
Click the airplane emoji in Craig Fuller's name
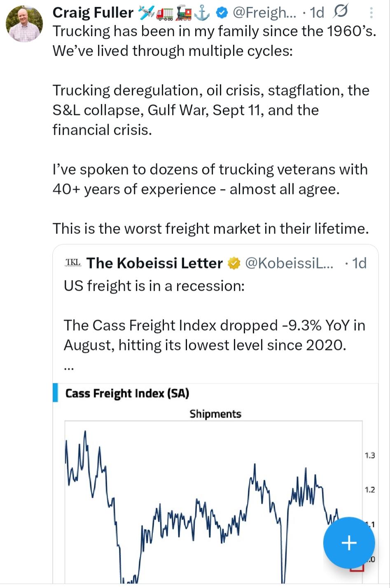(147, 13)
